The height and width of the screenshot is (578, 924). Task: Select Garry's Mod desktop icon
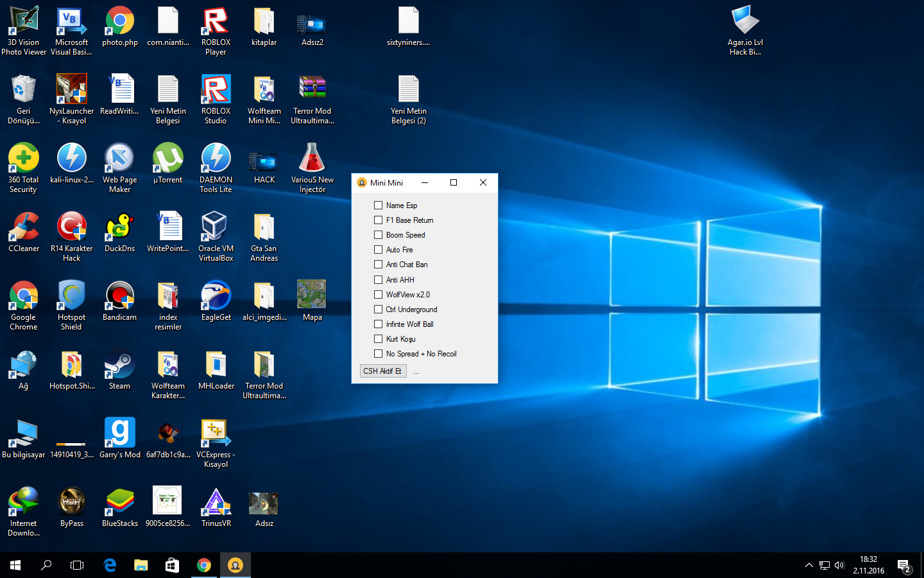click(x=120, y=439)
